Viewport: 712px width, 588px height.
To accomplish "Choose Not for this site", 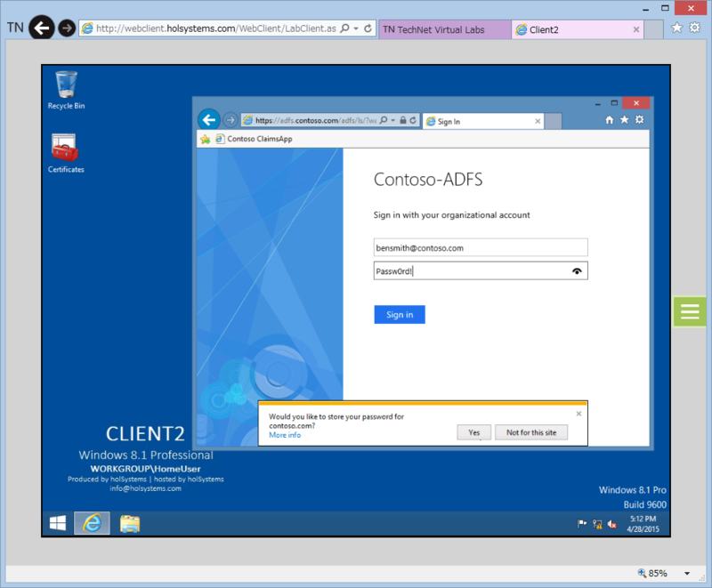I will point(531,432).
